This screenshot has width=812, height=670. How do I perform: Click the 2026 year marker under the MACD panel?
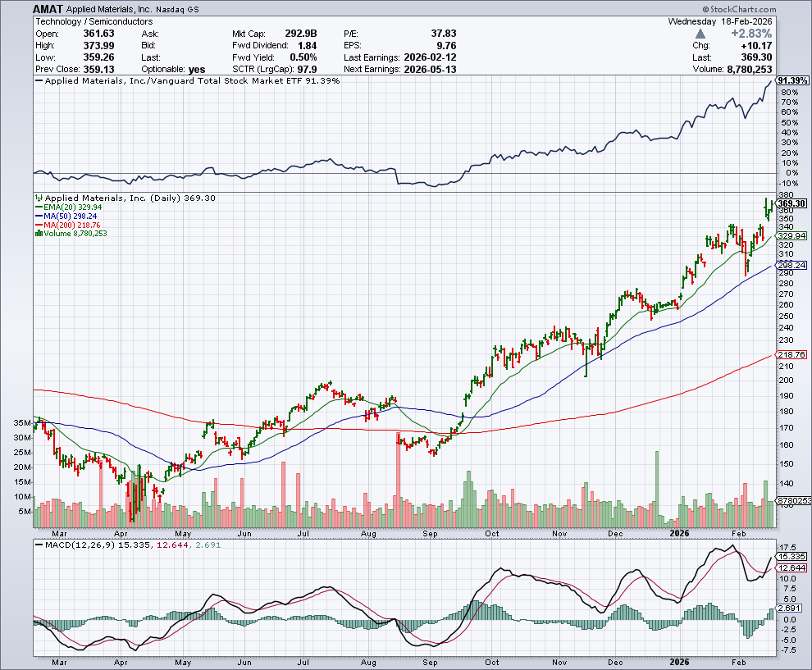(x=679, y=663)
